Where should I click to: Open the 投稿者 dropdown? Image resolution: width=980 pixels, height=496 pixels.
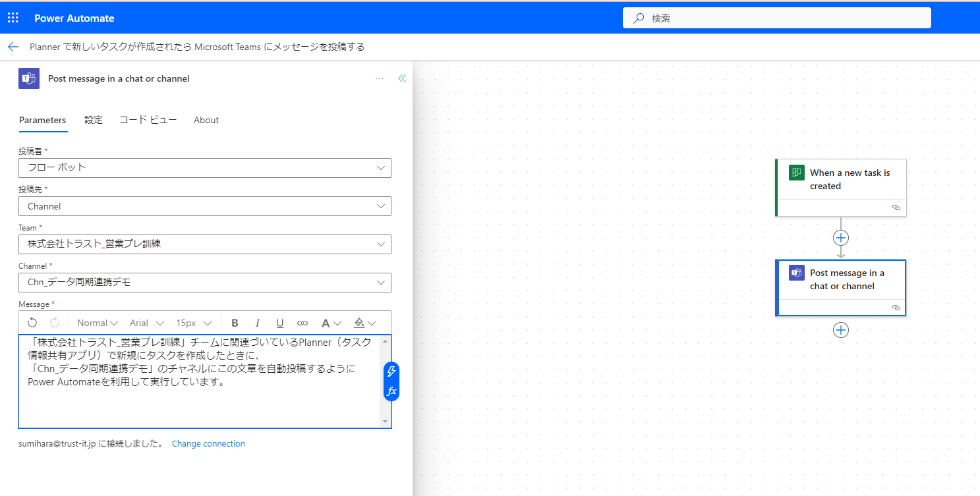[205, 167]
